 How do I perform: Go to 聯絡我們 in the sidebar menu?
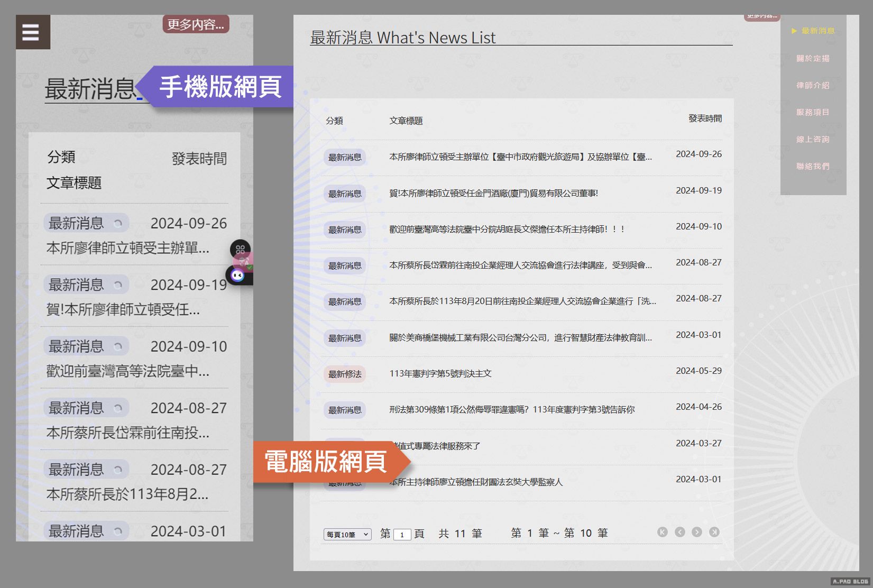point(813,166)
